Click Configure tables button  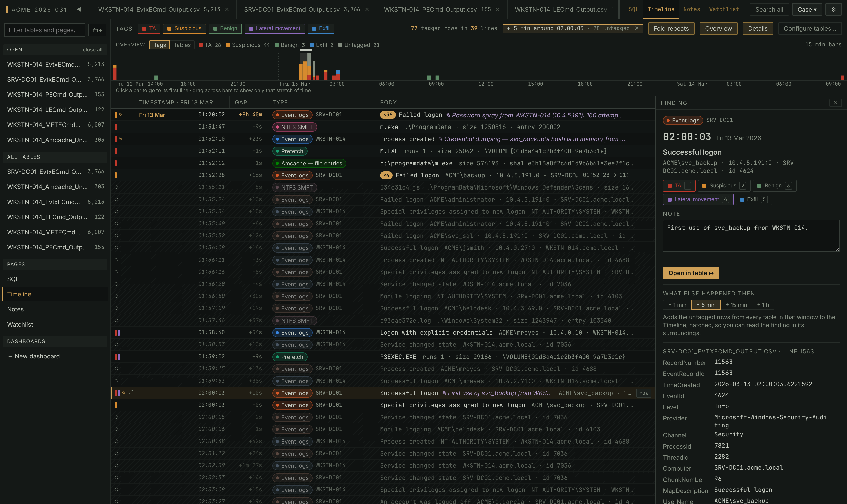[810, 28]
